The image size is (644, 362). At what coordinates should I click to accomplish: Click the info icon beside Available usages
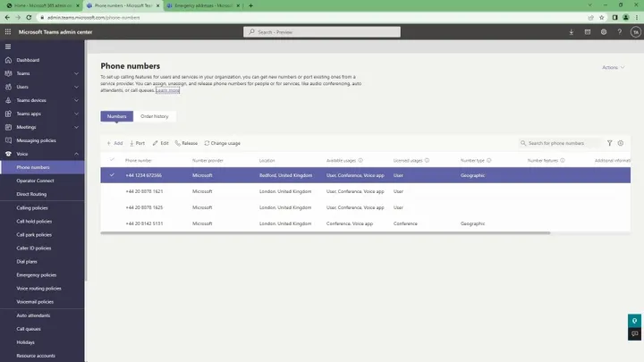tap(360, 161)
